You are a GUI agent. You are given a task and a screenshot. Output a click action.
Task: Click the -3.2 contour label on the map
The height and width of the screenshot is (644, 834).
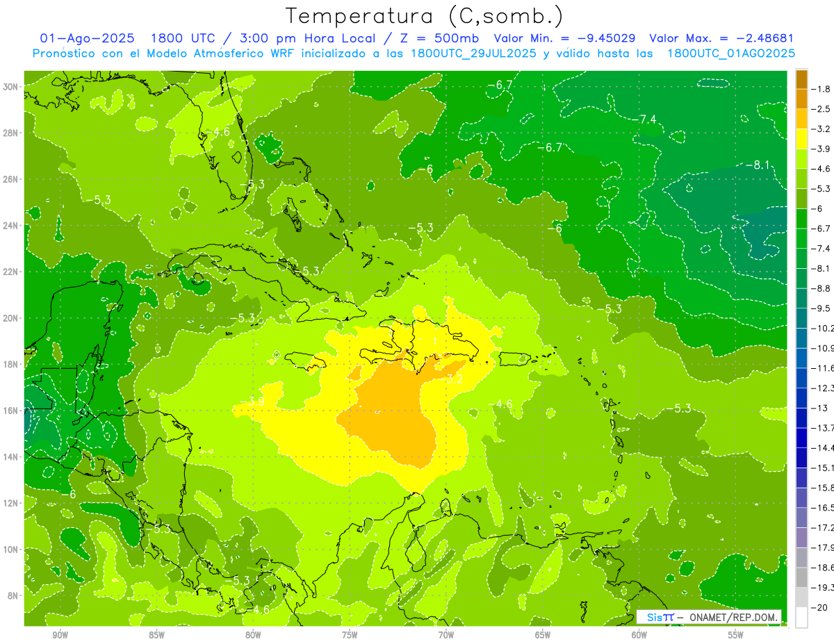pos(453,379)
